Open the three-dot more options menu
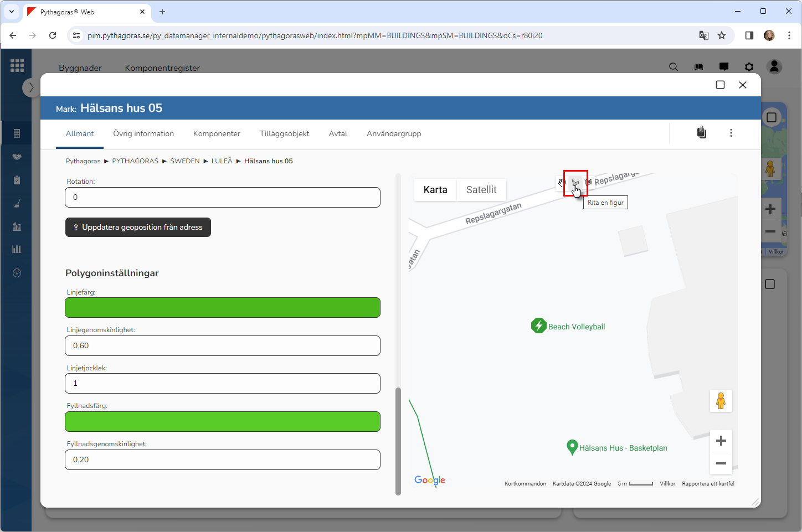The image size is (802, 532). (731, 133)
